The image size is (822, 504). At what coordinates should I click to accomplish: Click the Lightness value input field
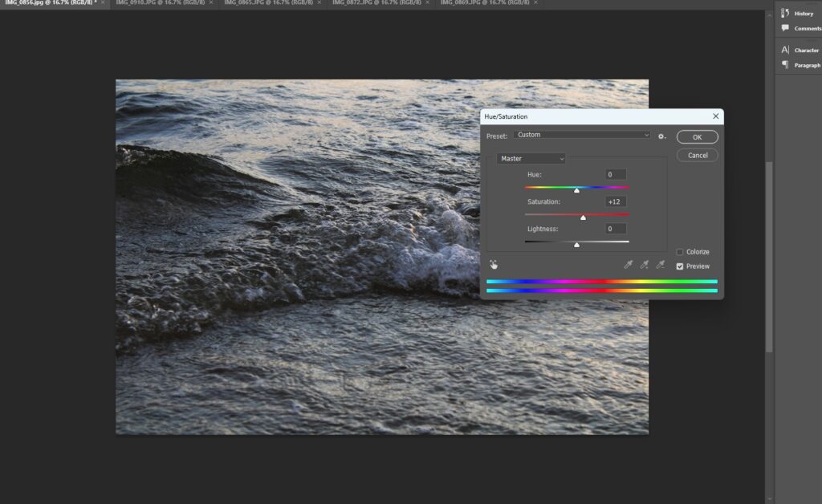616,229
